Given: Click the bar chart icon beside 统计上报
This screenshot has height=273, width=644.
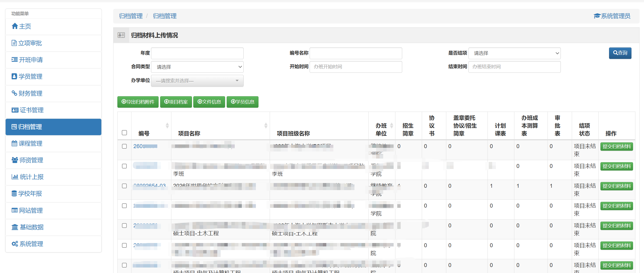Looking at the screenshot, I should point(15,177).
